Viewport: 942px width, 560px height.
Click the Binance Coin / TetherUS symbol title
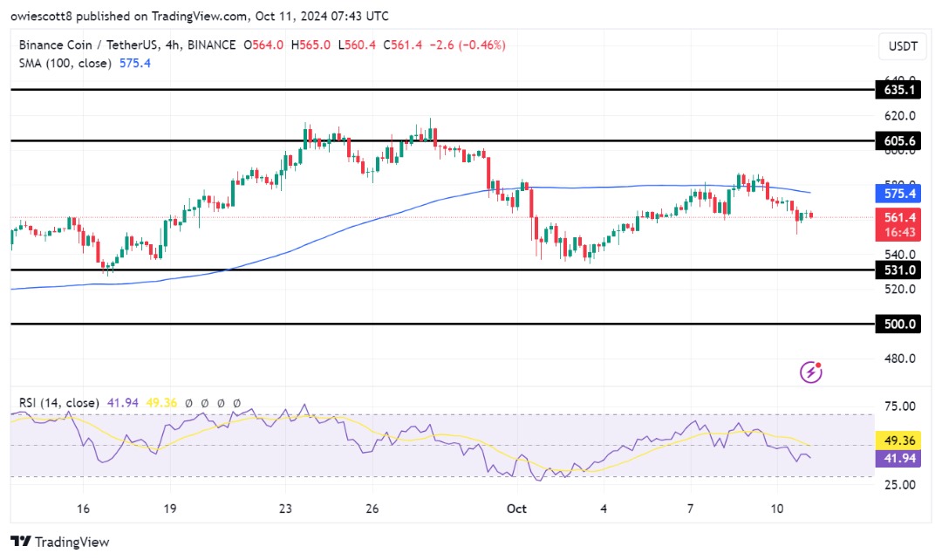point(126,45)
